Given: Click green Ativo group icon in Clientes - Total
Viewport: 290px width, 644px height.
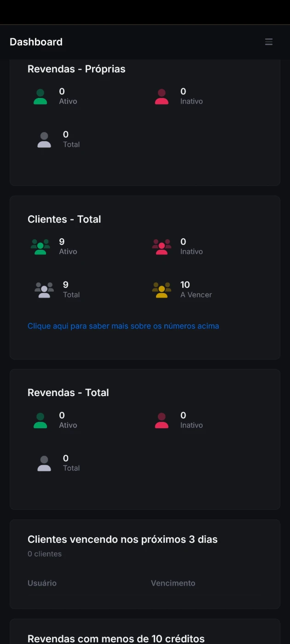Looking at the screenshot, I should tap(41, 247).
